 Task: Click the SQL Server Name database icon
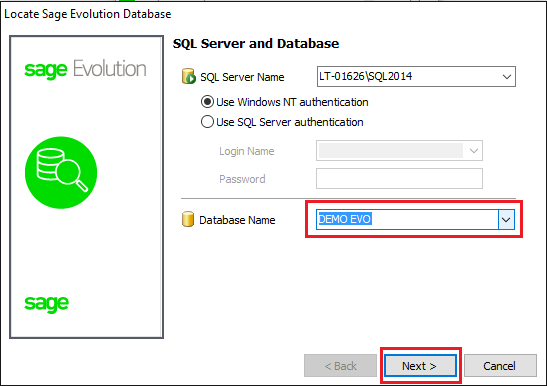coord(188,76)
